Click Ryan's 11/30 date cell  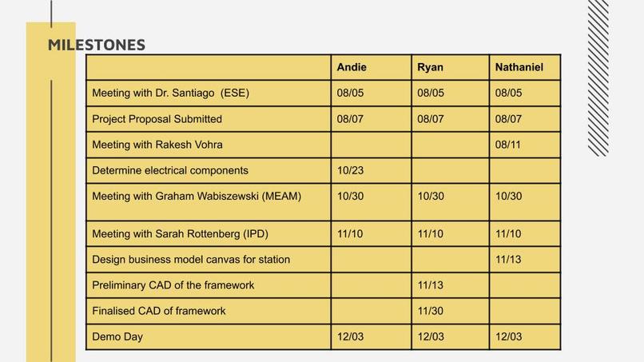(x=451, y=311)
